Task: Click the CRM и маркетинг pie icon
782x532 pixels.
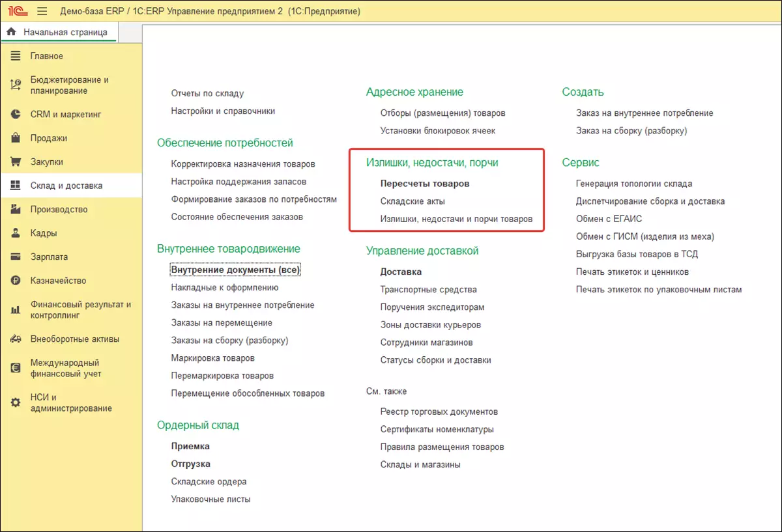Action: 16,115
